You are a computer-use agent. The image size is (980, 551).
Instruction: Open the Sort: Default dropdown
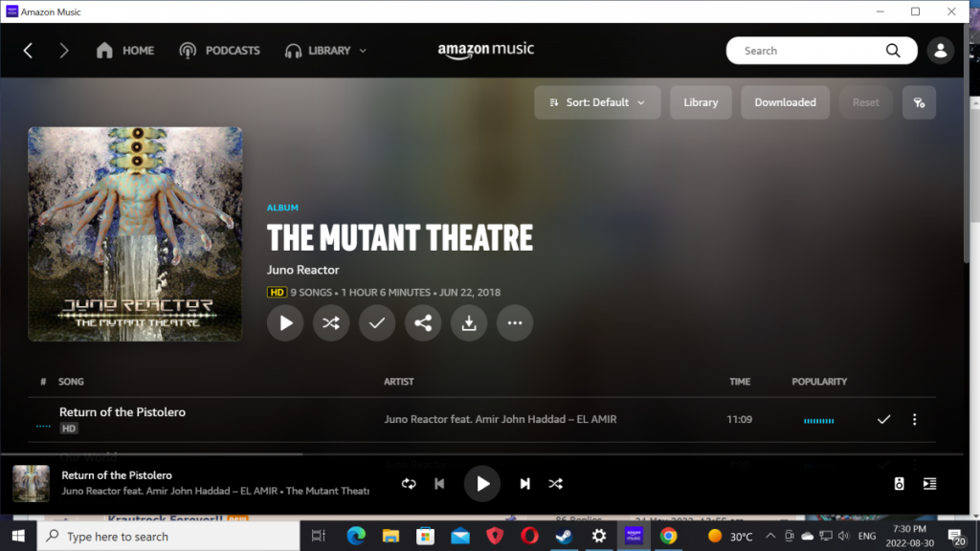pos(597,102)
